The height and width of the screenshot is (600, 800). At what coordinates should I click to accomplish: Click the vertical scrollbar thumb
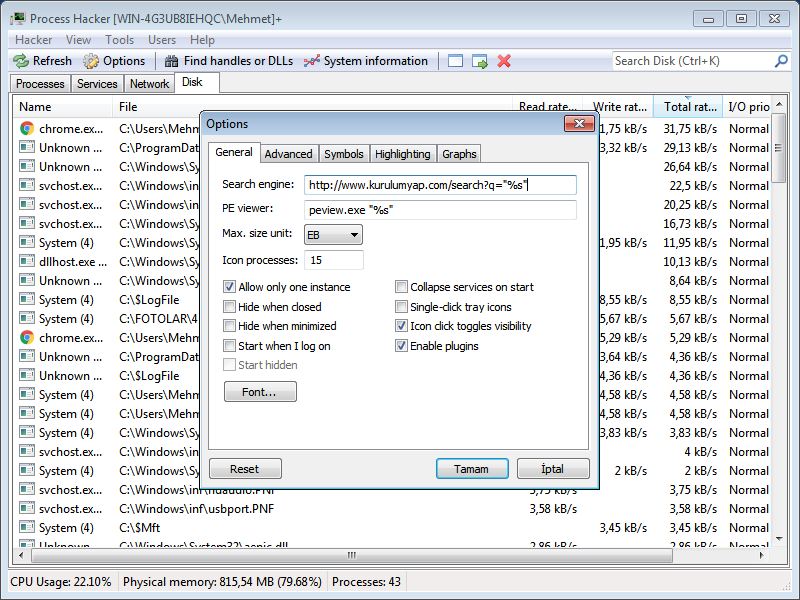point(778,148)
